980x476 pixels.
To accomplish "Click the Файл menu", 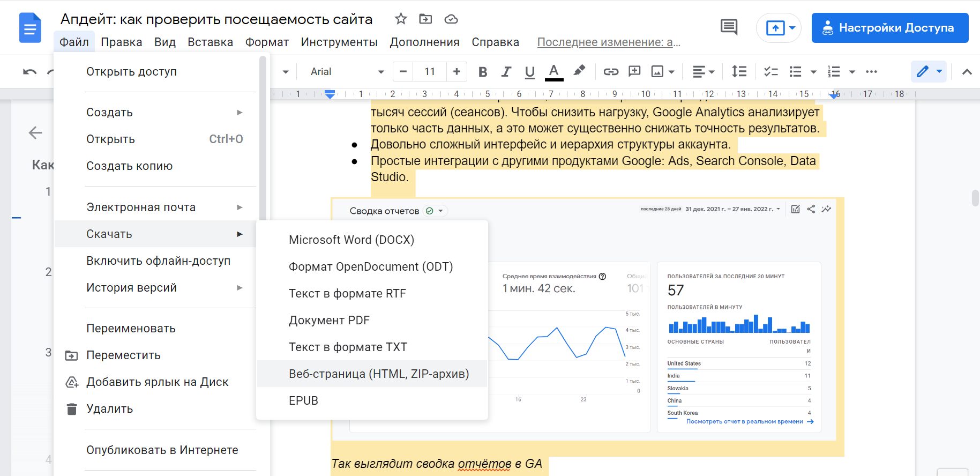I will (x=74, y=42).
